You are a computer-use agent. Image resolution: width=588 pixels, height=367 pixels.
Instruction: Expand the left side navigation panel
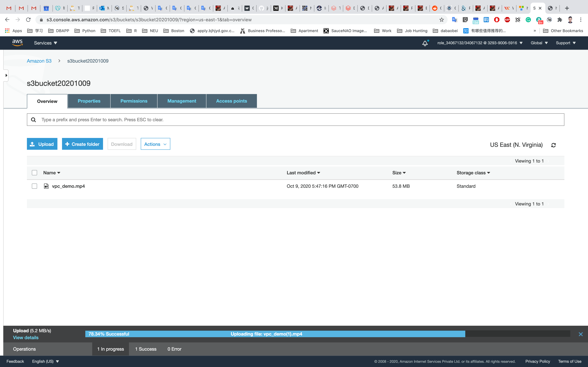6,76
